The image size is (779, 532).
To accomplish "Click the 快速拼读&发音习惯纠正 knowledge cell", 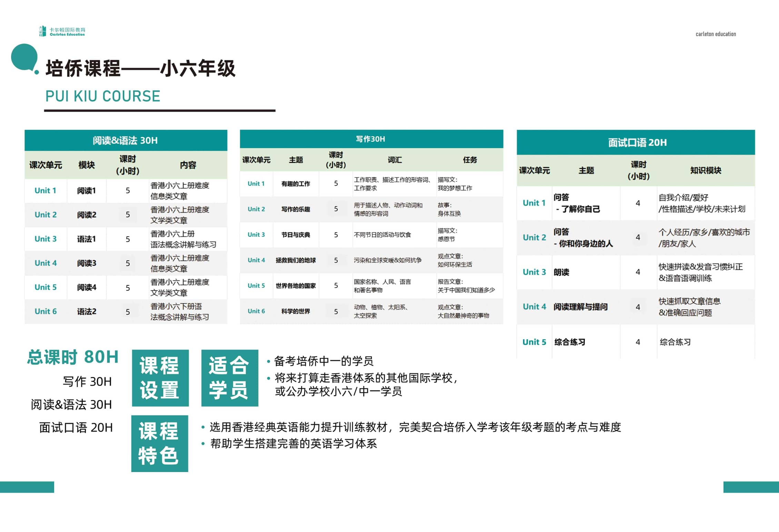I will point(706,272).
